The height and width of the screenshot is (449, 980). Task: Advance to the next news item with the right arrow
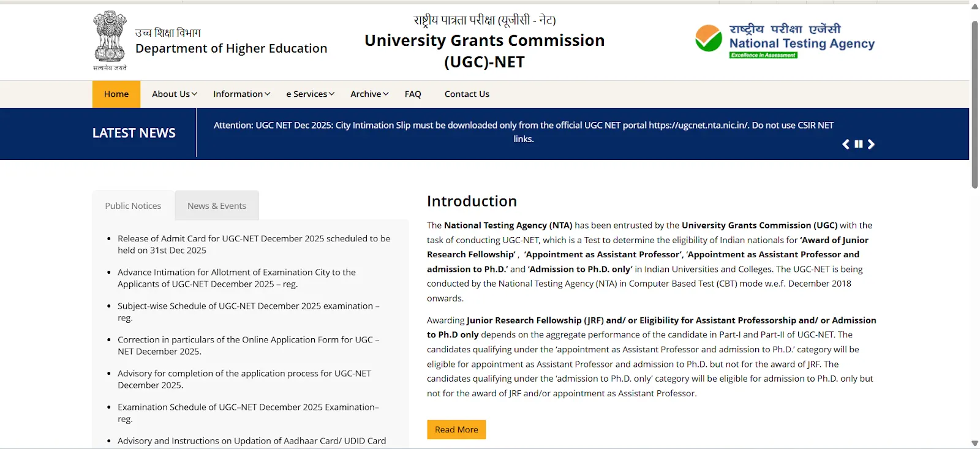point(871,144)
